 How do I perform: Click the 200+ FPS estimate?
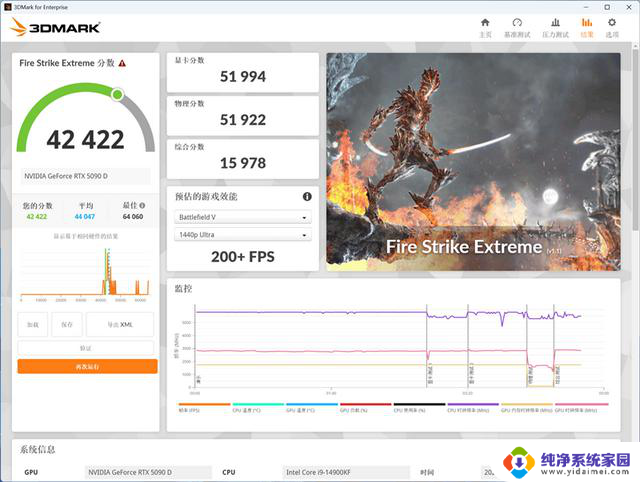tap(243, 257)
